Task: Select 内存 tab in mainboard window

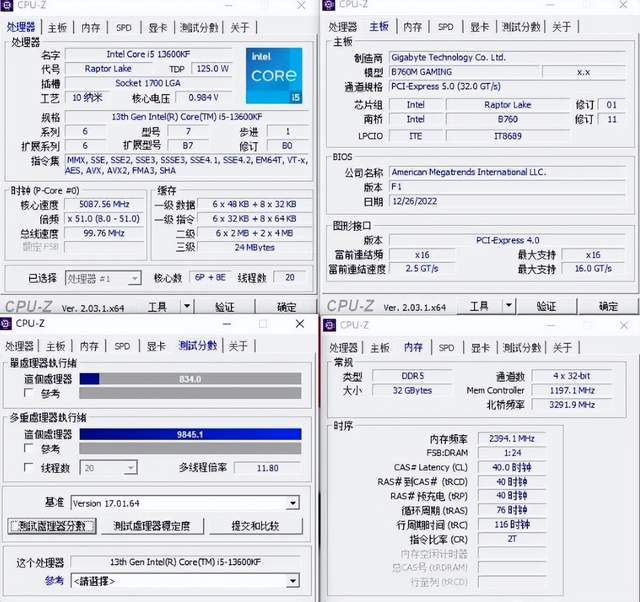Action: pyautogui.click(x=412, y=27)
